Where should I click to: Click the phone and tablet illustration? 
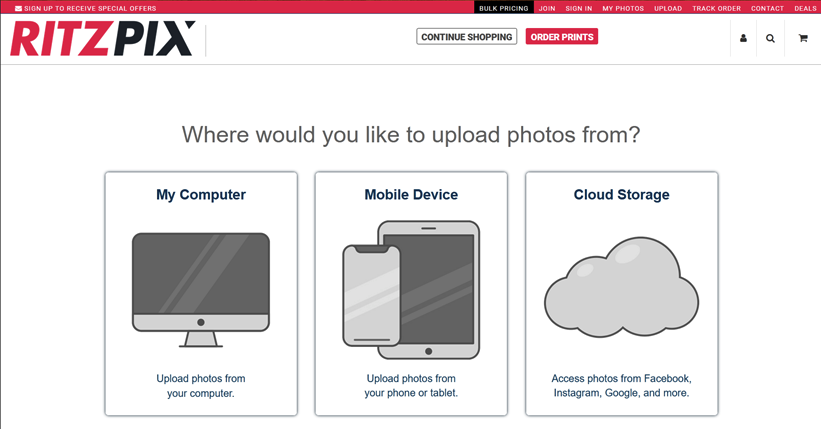411,289
